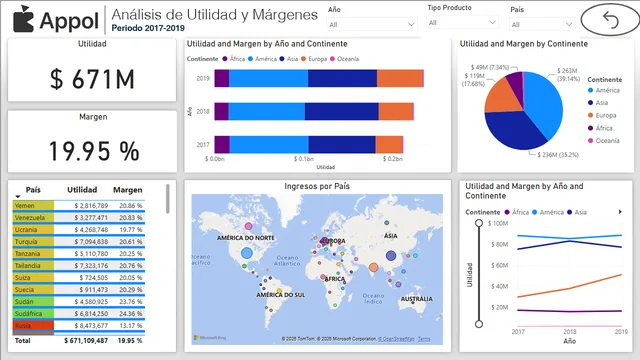
Task: Select África in pie chart legend
Action: (x=600, y=128)
